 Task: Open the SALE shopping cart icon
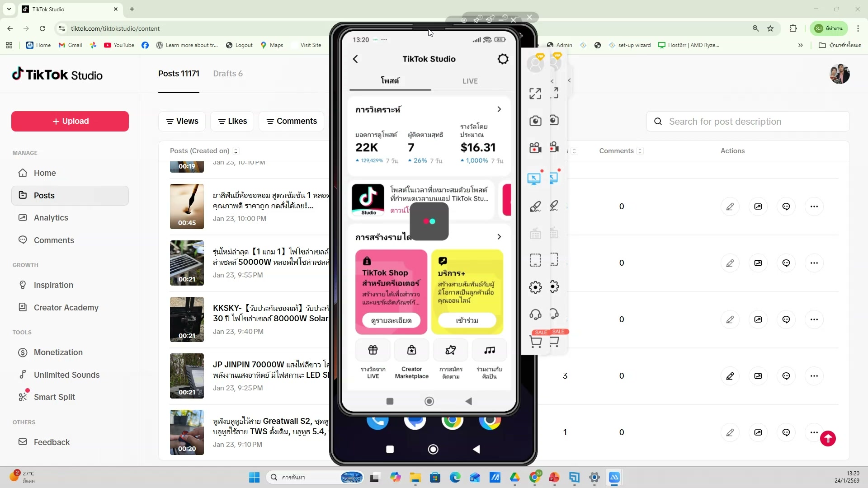tap(535, 342)
